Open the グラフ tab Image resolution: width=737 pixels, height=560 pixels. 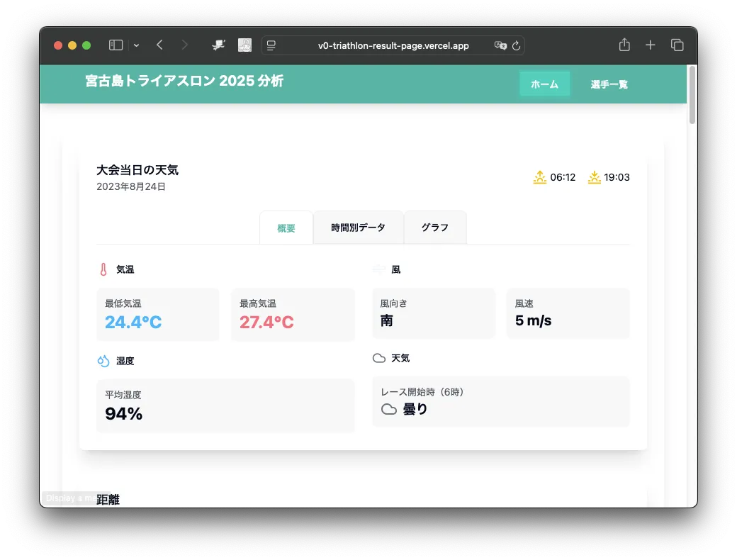point(434,227)
